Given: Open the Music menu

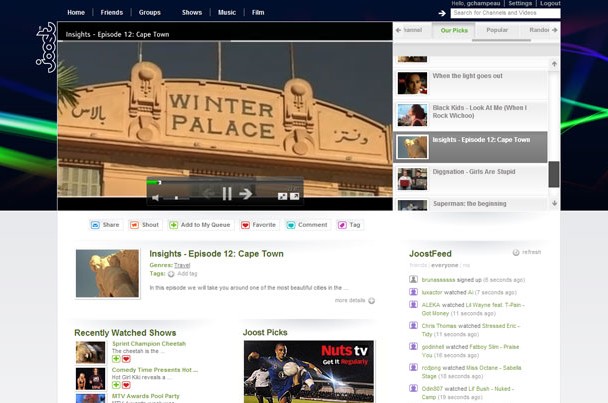Looking at the screenshot, I should pos(227,12).
